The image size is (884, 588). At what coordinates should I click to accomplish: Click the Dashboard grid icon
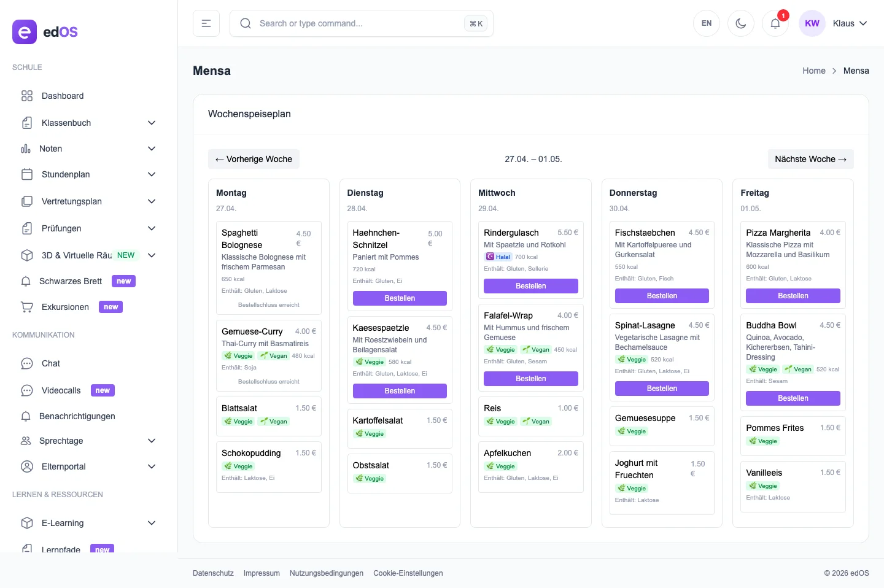(x=27, y=96)
